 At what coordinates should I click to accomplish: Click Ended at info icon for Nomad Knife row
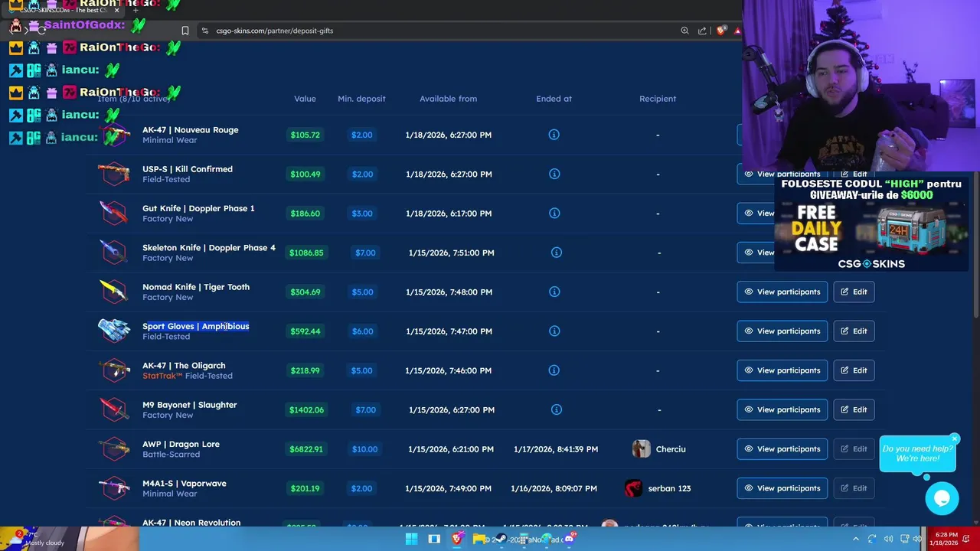[554, 292]
